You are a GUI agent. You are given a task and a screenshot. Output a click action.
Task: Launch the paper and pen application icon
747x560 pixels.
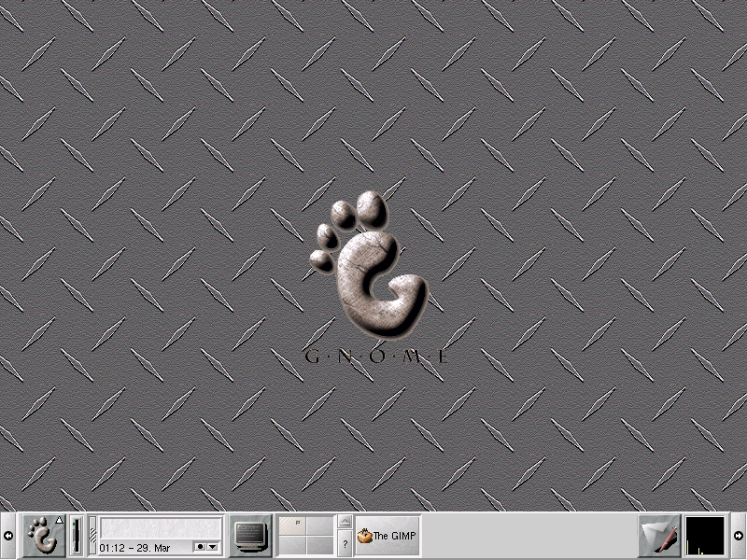(659, 536)
